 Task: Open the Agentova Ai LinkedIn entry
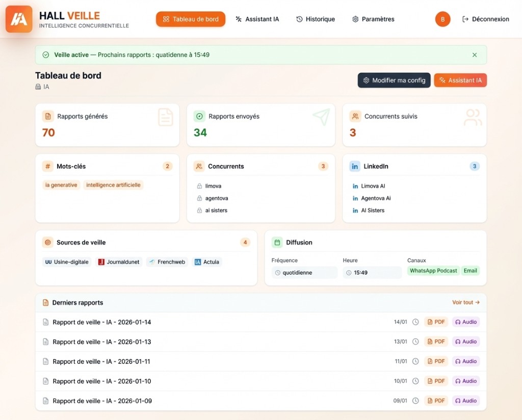[x=372, y=198]
